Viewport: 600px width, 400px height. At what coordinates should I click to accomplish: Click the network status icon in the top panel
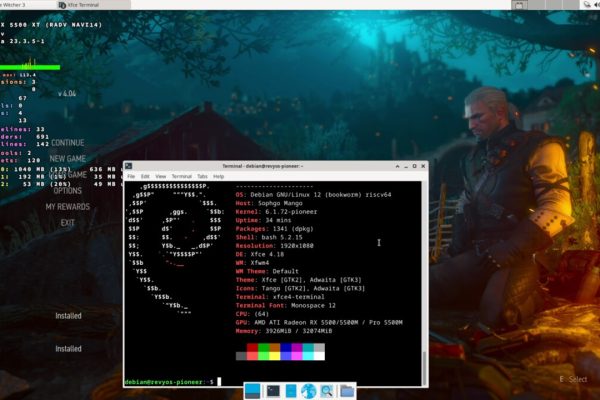587,5
